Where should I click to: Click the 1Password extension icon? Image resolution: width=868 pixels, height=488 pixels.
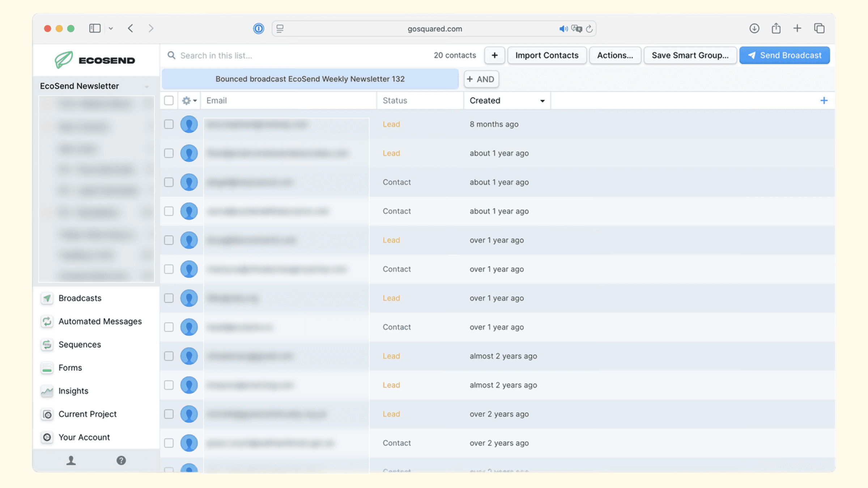click(x=259, y=29)
